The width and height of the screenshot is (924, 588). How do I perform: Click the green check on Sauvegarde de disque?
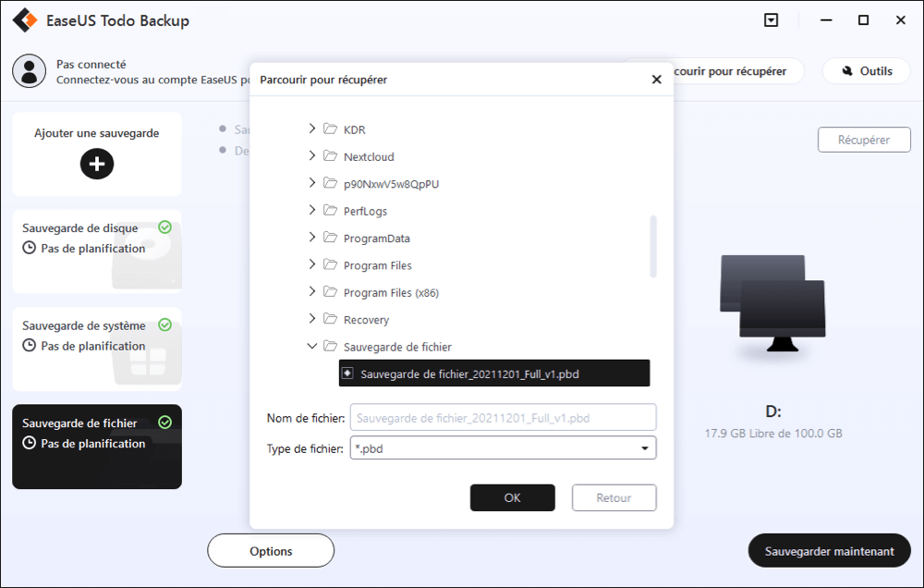click(165, 227)
